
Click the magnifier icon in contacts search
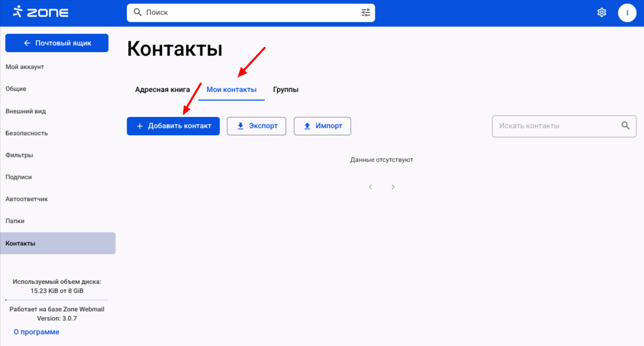pos(625,126)
